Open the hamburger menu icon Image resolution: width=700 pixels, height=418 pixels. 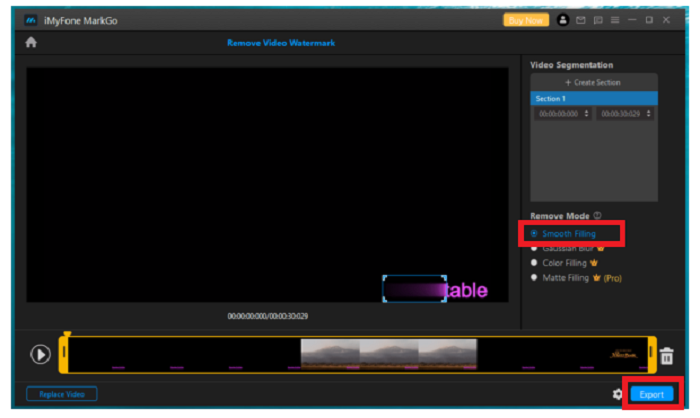pos(615,20)
